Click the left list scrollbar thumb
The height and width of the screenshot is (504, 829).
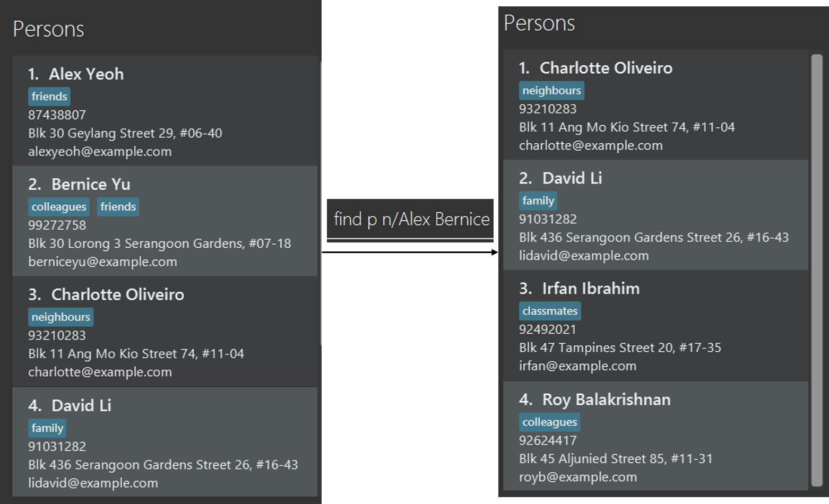pos(321,203)
